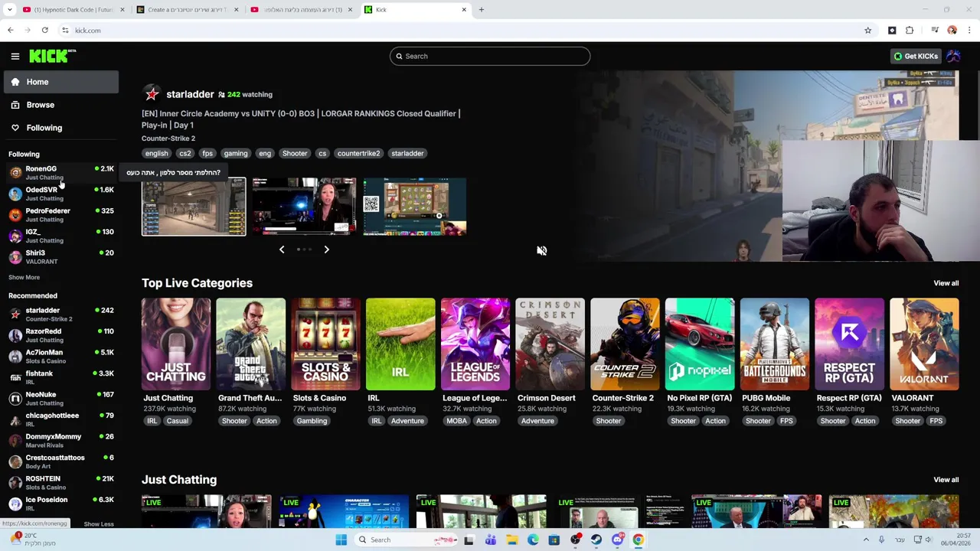This screenshot has height=551, width=980.
Task: Select second carousel thumbnail with woman streamer
Action: coord(304,207)
